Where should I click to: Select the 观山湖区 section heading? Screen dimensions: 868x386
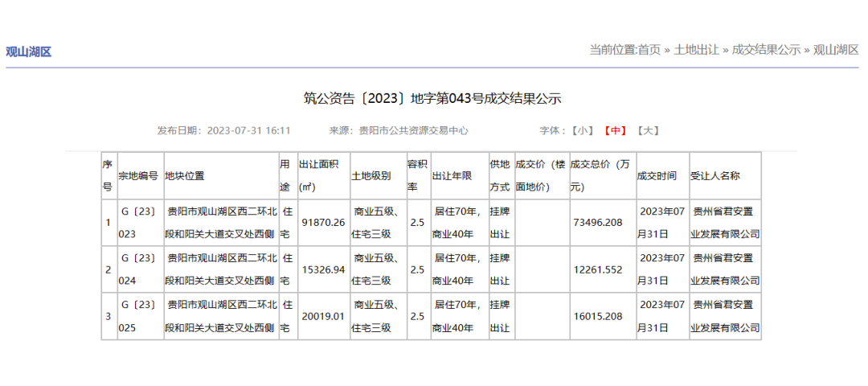tap(28, 52)
